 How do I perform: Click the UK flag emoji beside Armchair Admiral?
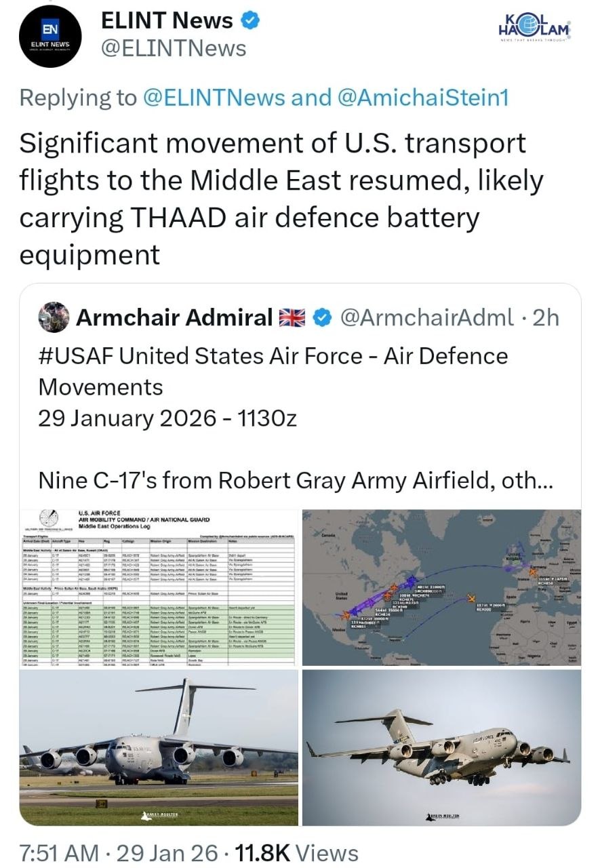(x=294, y=317)
